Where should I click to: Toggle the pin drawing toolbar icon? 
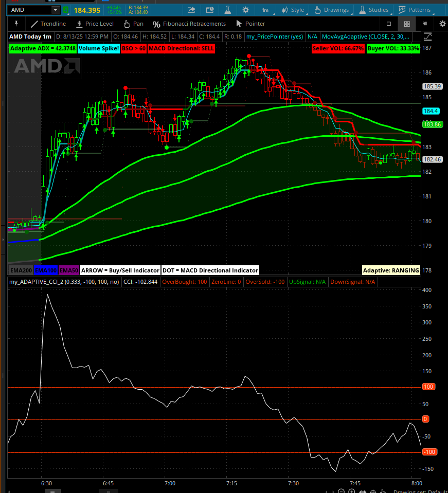(16, 24)
